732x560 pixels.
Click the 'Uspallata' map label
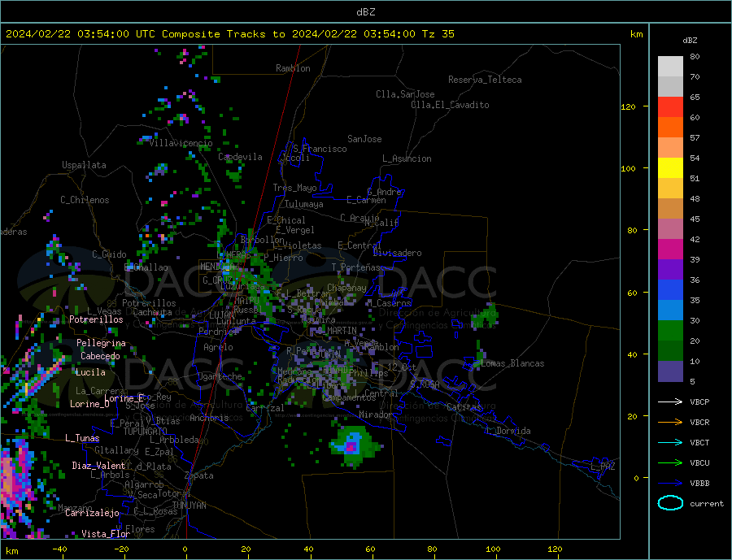tap(84, 165)
